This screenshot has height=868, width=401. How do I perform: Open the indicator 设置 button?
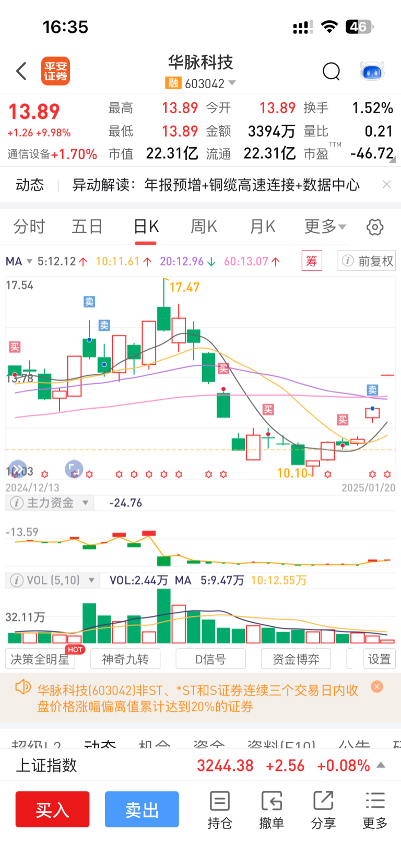(379, 659)
